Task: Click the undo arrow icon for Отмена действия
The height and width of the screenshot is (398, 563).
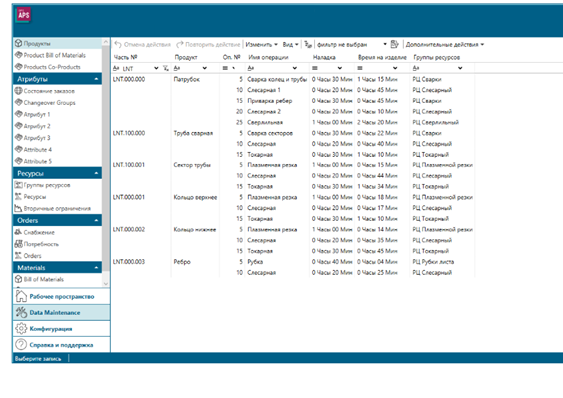Action: [x=118, y=44]
